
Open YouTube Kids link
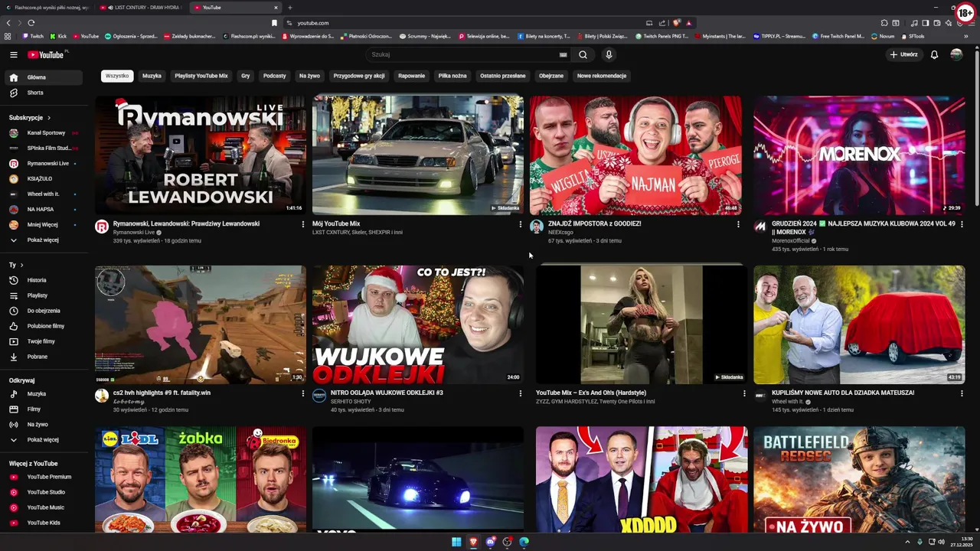point(42,523)
